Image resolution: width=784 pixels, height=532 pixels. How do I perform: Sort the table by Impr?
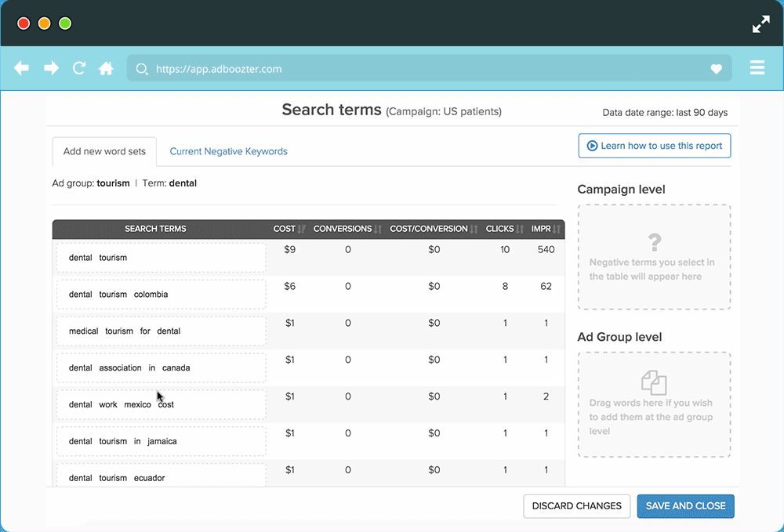click(546, 229)
